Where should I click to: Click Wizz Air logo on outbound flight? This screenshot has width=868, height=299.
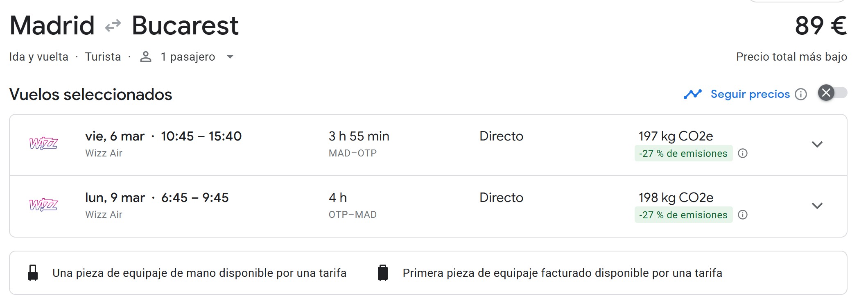(43, 144)
